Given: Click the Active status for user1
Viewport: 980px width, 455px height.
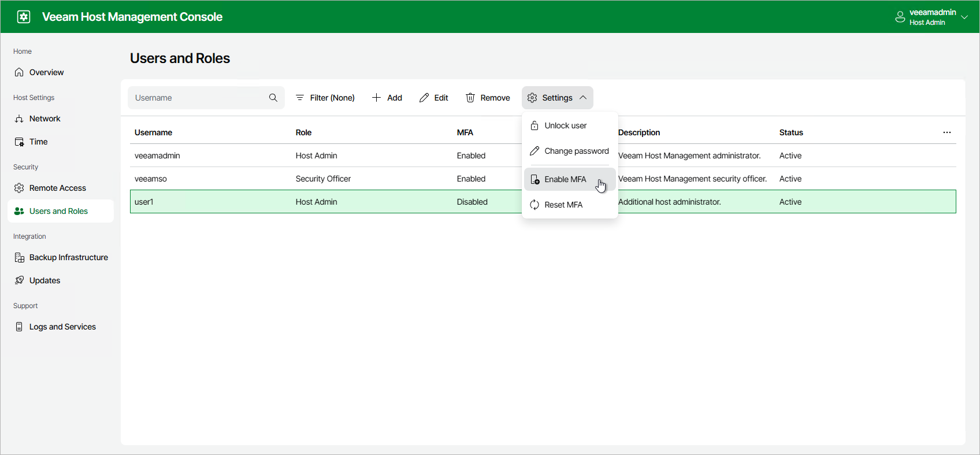Looking at the screenshot, I should [790, 202].
